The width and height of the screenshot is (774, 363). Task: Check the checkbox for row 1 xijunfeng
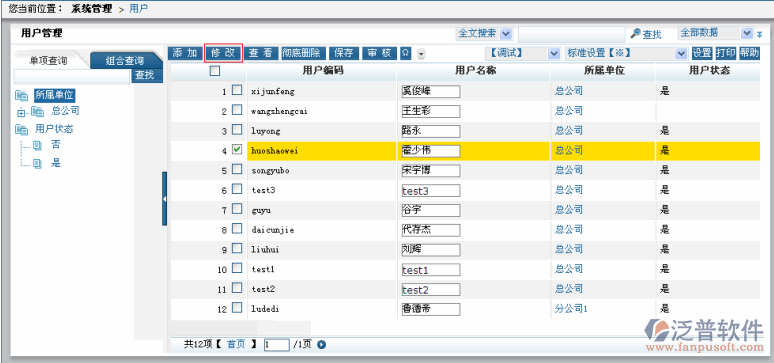pyautogui.click(x=237, y=90)
